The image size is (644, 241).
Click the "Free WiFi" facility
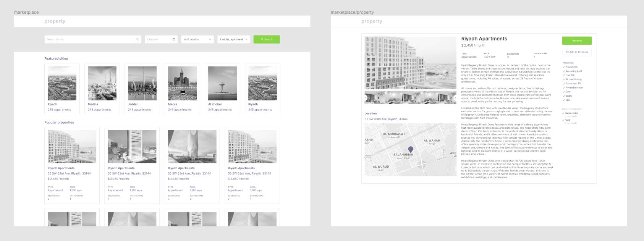tap(569, 75)
